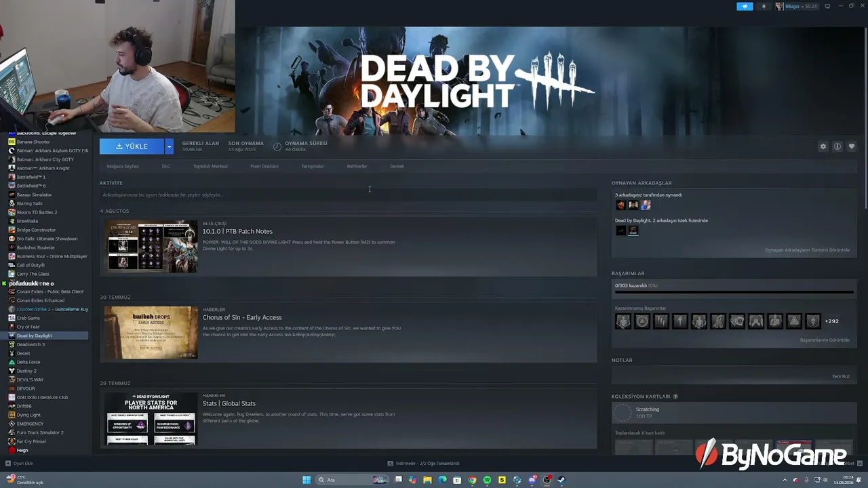The height and width of the screenshot is (488, 868).
Task: Open the Scratching trading card entry
Action: pos(734,412)
